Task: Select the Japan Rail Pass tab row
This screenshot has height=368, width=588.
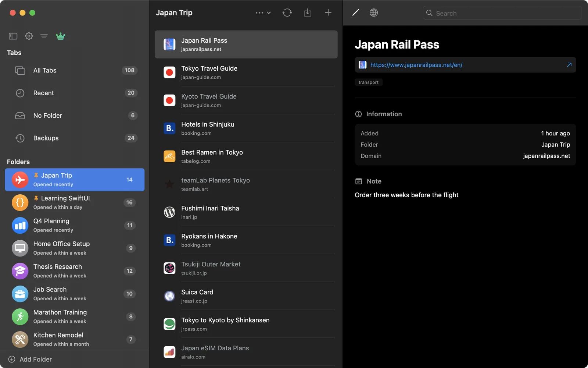Action: coord(246,45)
